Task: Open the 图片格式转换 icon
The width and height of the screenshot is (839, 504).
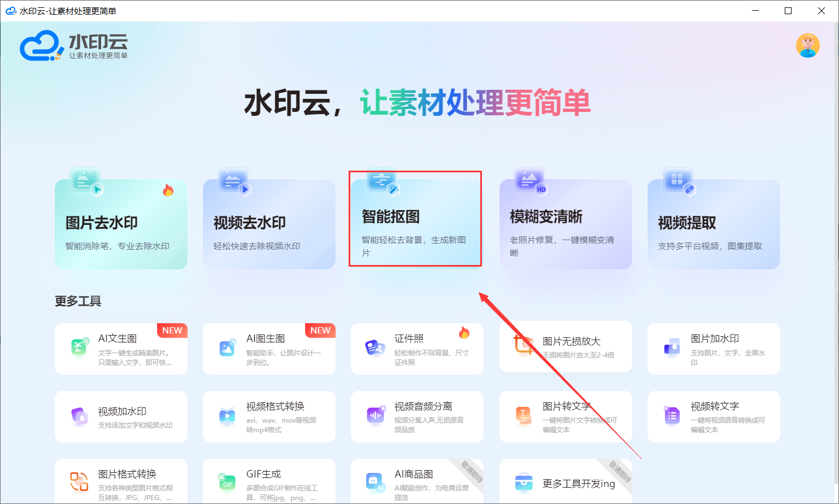Action: click(79, 482)
